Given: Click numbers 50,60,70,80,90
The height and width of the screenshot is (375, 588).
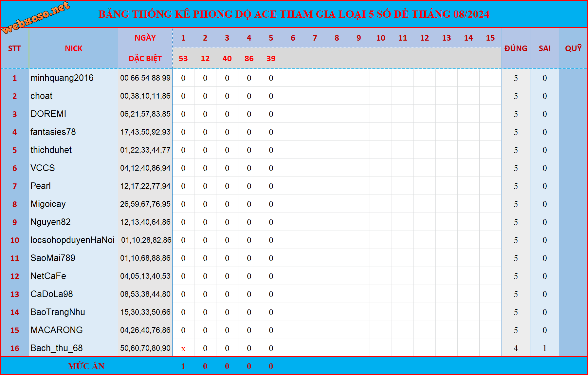Looking at the screenshot, I should click(145, 348).
